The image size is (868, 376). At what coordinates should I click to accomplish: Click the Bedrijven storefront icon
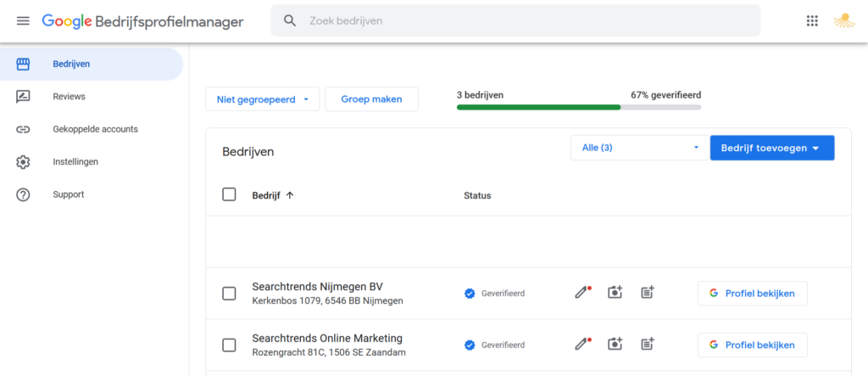tap(23, 65)
